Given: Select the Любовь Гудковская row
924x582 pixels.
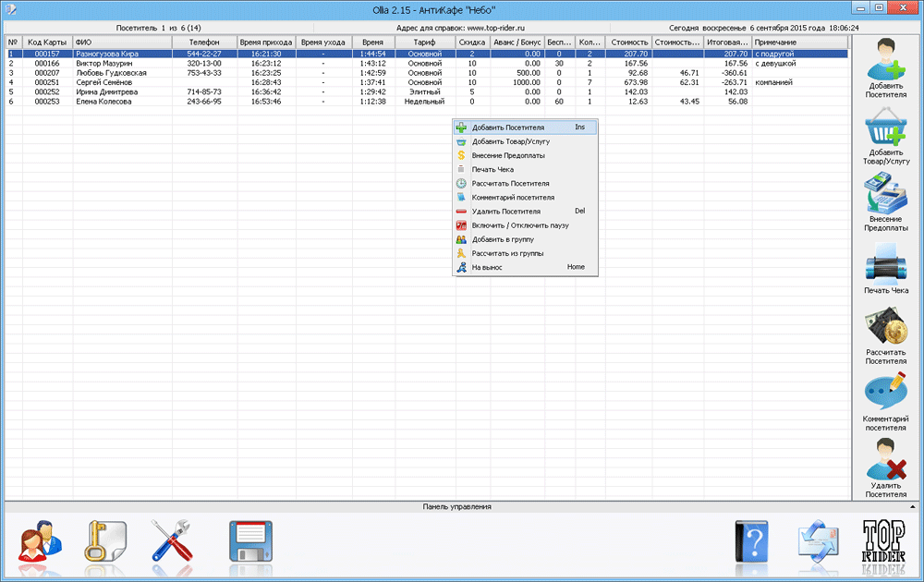Looking at the screenshot, I should [427, 73].
